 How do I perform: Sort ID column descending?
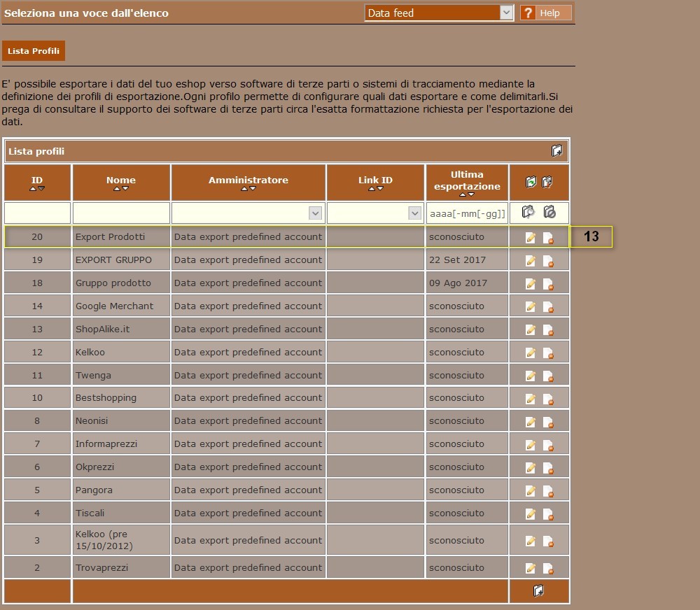pyautogui.click(x=41, y=189)
